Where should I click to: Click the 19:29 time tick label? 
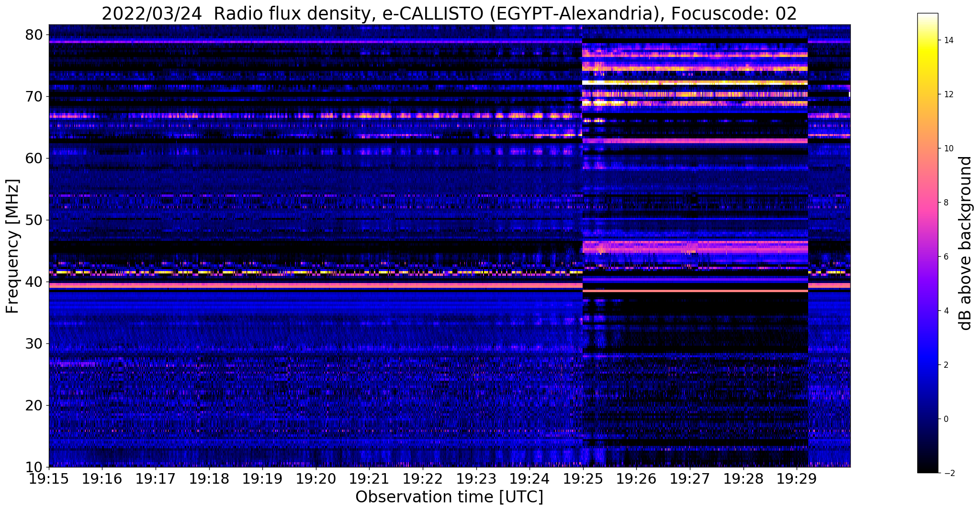click(797, 478)
